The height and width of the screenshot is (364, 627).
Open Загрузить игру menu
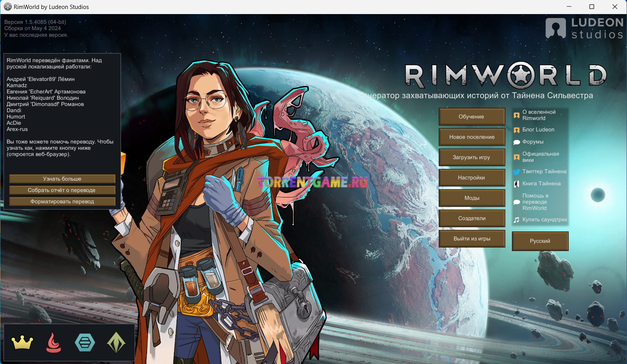pyautogui.click(x=472, y=158)
